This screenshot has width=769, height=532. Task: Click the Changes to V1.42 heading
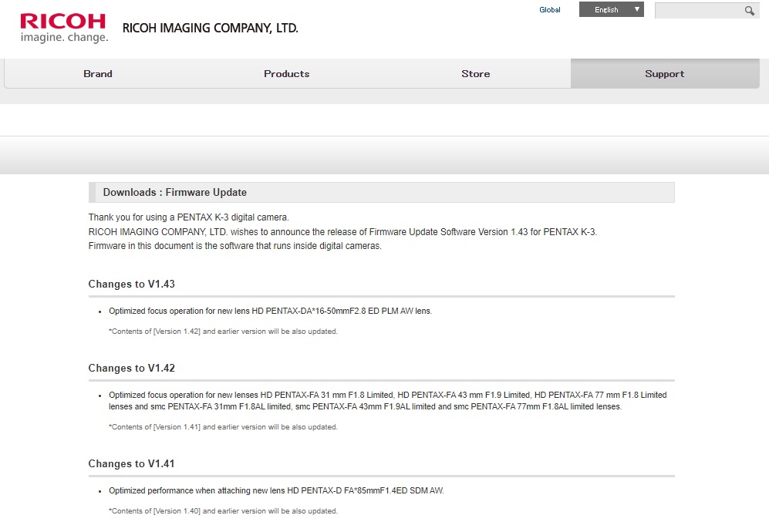[x=131, y=369]
